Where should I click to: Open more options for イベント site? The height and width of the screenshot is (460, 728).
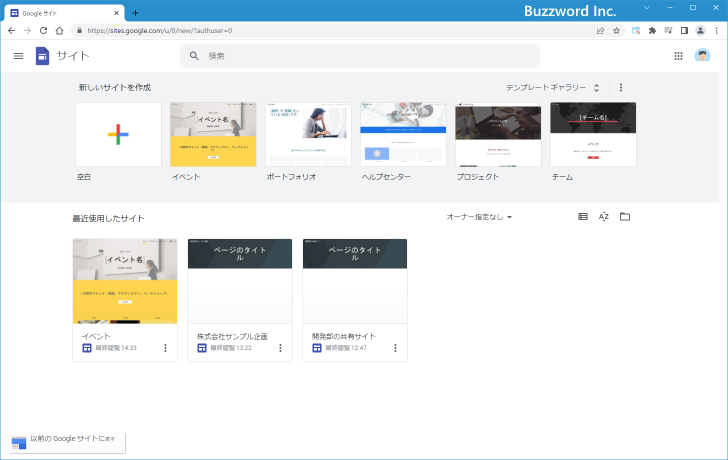[165, 348]
